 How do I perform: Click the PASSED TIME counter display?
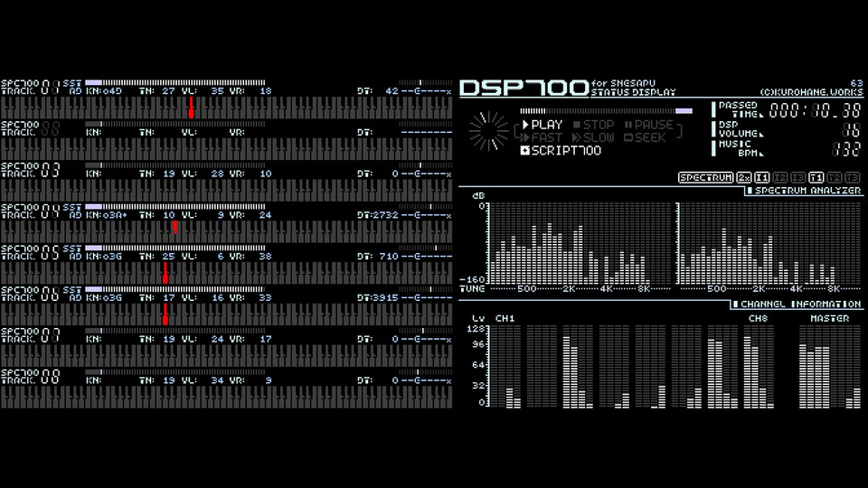[815, 110]
